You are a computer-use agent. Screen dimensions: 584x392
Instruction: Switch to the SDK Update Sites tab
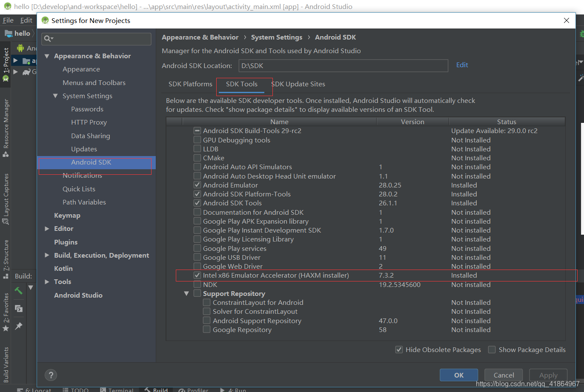pyautogui.click(x=298, y=84)
